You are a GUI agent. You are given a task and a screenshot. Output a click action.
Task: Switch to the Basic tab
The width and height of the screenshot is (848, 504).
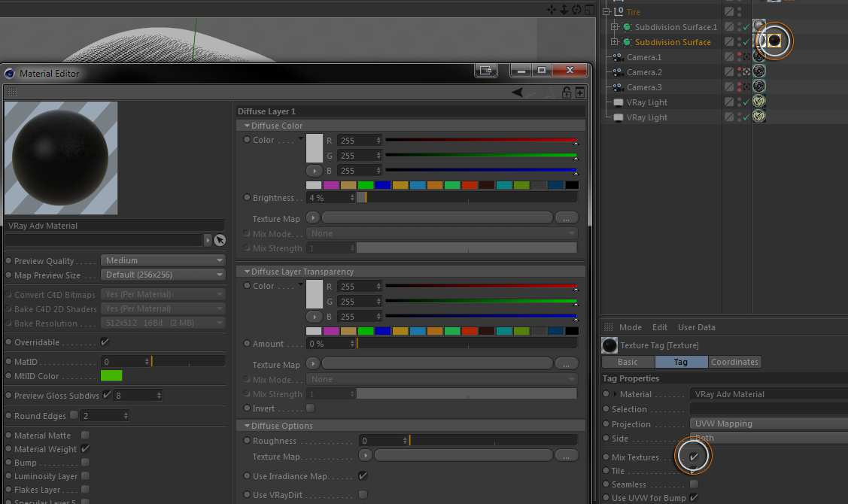pyautogui.click(x=628, y=362)
